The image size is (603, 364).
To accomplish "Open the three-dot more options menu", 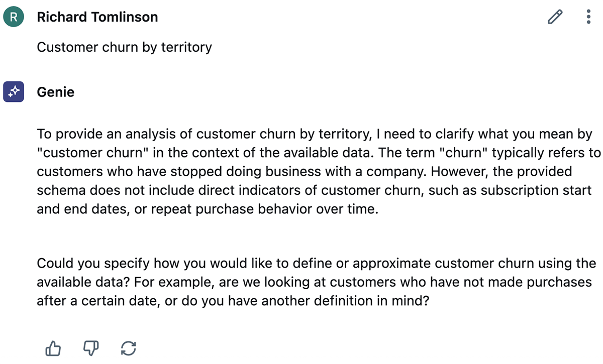I will pyautogui.click(x=588, y=17).
